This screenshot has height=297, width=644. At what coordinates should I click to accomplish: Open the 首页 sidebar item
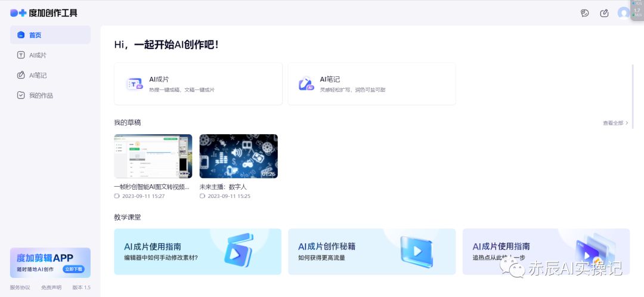50,35
